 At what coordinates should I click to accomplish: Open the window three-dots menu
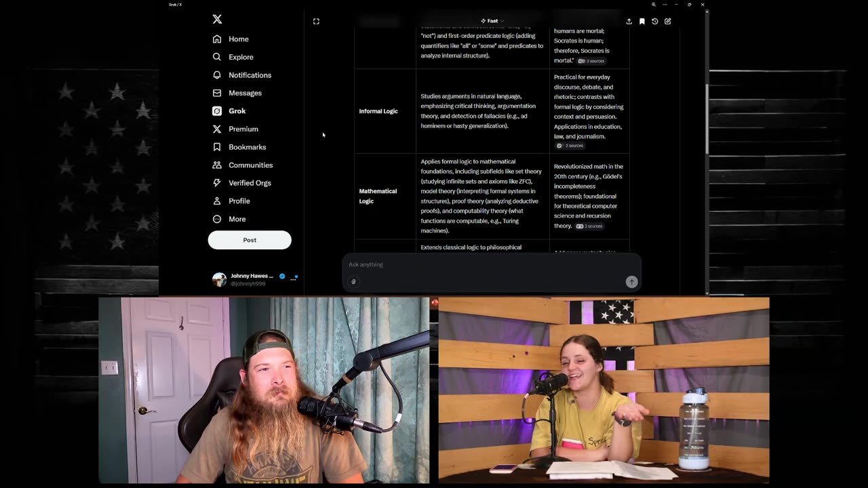(665, 5)
